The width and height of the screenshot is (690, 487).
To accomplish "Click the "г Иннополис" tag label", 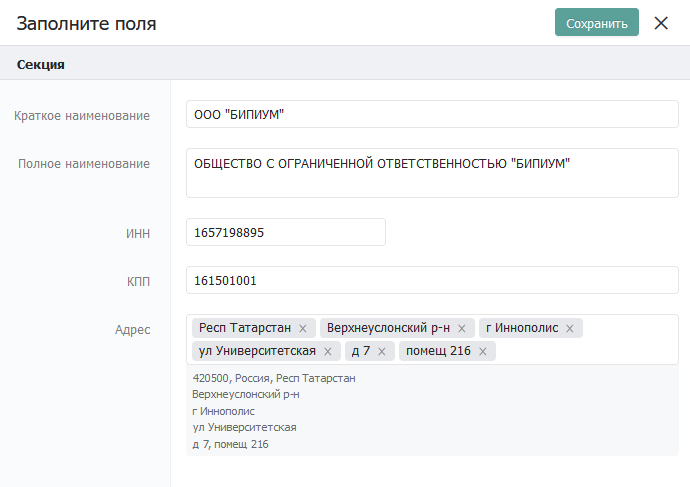I will (522, 328).
